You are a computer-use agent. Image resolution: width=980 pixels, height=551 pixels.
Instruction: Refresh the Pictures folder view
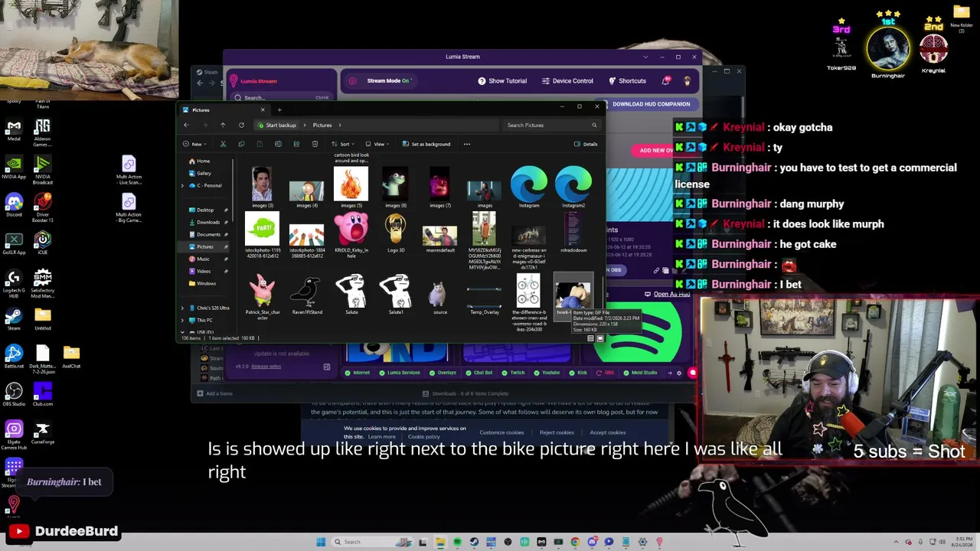[x=241, y=125]
